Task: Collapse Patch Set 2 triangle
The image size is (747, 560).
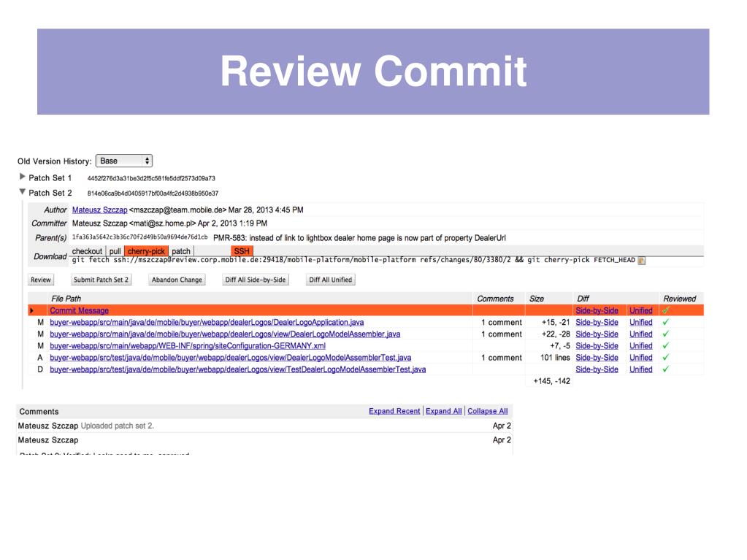Action: 22,192
